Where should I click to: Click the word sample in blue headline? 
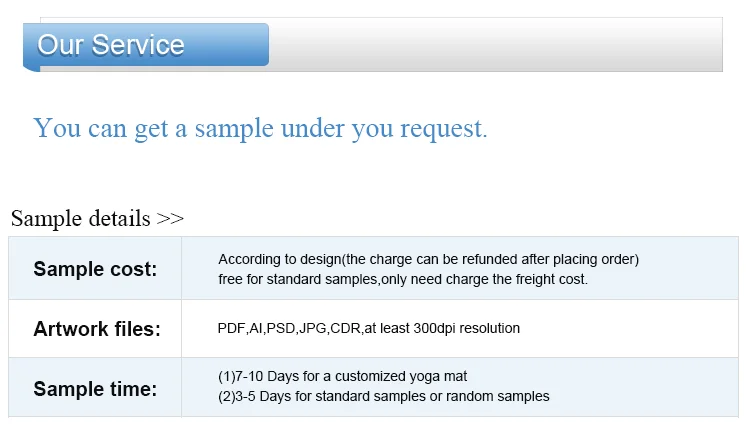click(234, 130)
